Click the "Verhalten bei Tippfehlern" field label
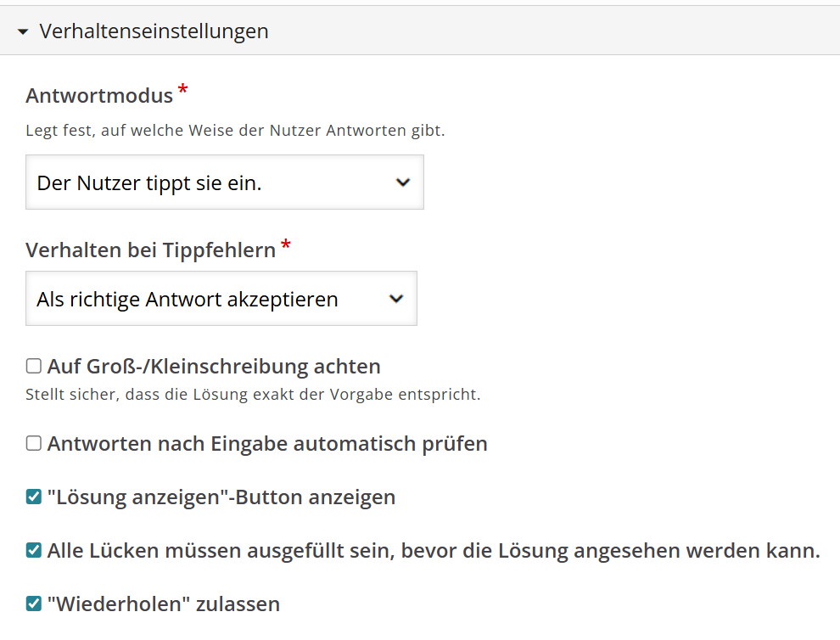Image resolution: width=840 pixels, height=640 pixels. 150,250
